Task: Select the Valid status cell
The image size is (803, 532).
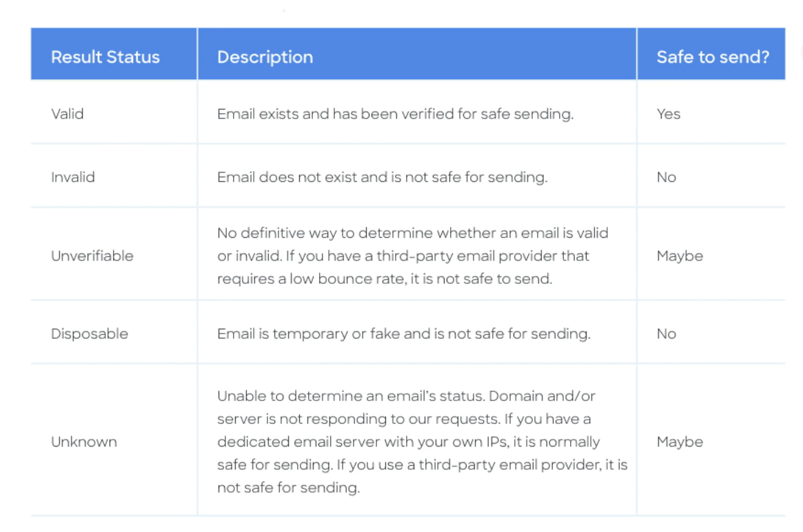Action: coord(68,114)
